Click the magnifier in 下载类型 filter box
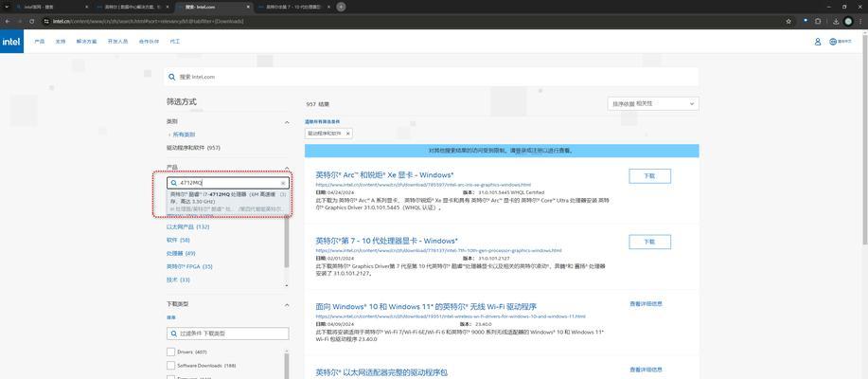Image resolution: width=868 pixels, height=379 pixels. 173,334
